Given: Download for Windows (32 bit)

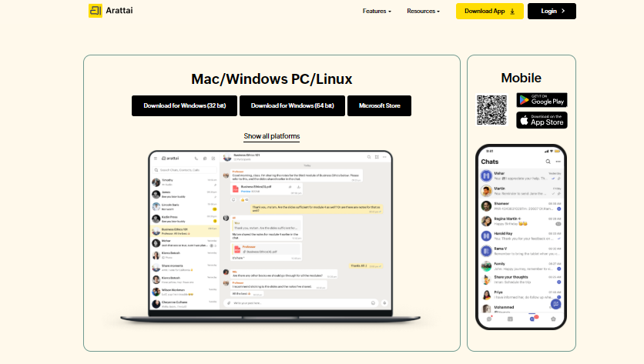Looking at the screenshot, I should point(184,106).
